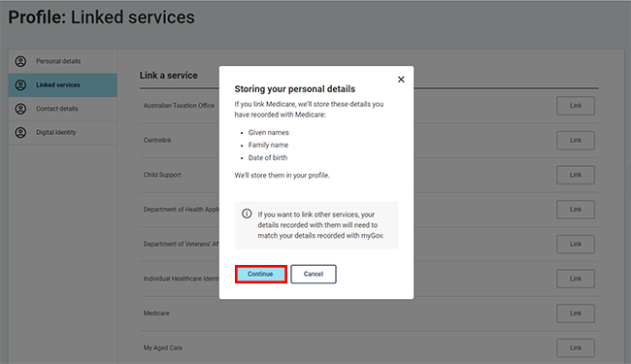Click the Contact details profile icon
Viewport: 631px width, 364px height.
click(x=20, y=109)
